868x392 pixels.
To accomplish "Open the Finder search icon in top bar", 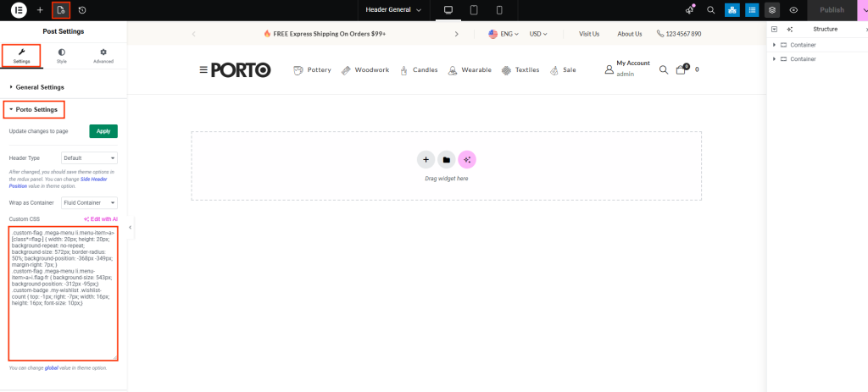I will tap(711, 10).
